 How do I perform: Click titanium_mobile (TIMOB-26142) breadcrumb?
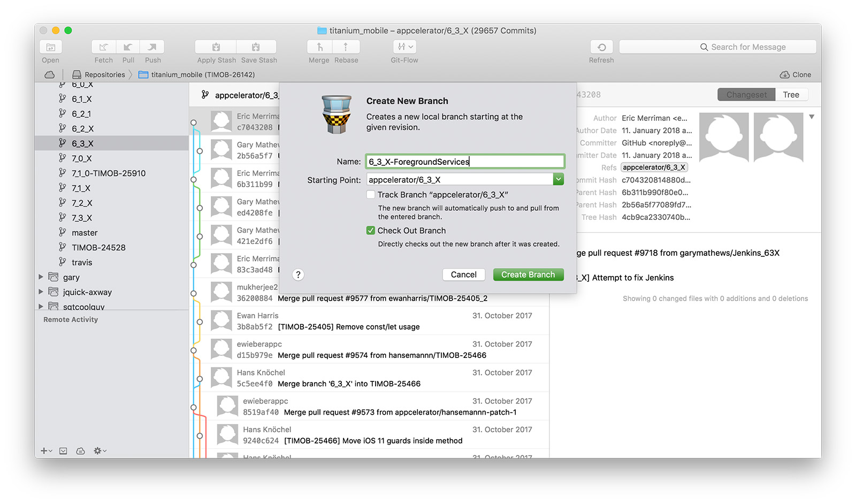(x=197, y=74)
